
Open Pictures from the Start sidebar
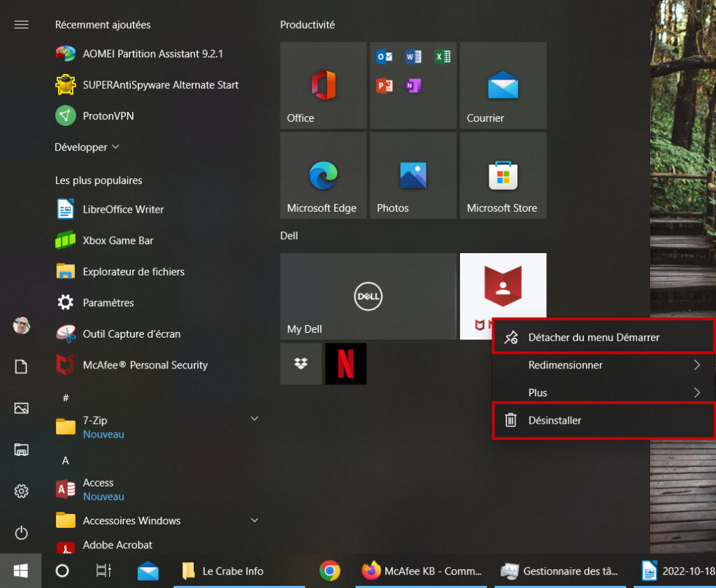tap(22, 408)
